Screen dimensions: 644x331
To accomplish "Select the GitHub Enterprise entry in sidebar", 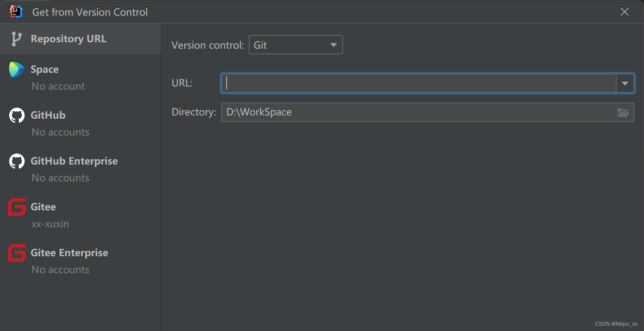I will click(80, 169).
